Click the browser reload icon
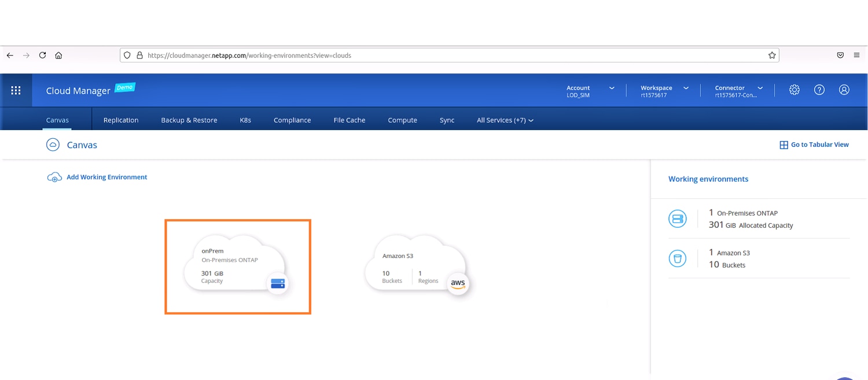868x380 pixels. click(x=42, y=56)
